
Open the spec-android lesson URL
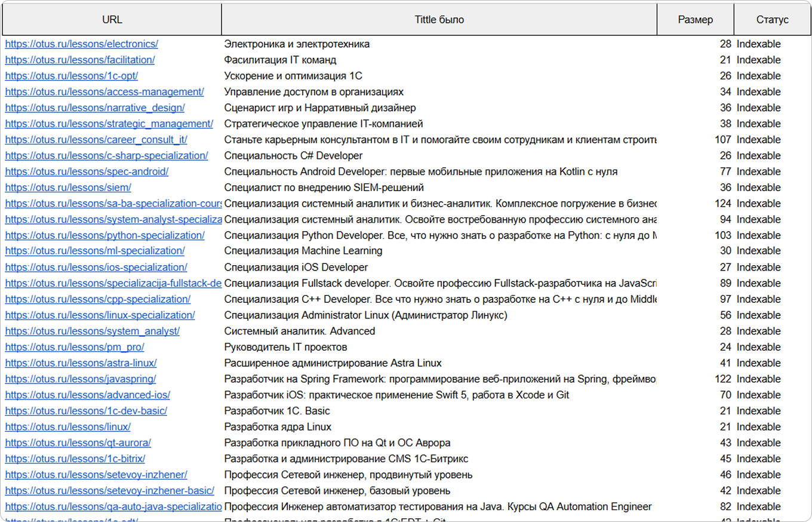pyautogui.click(x=87, y=171)
